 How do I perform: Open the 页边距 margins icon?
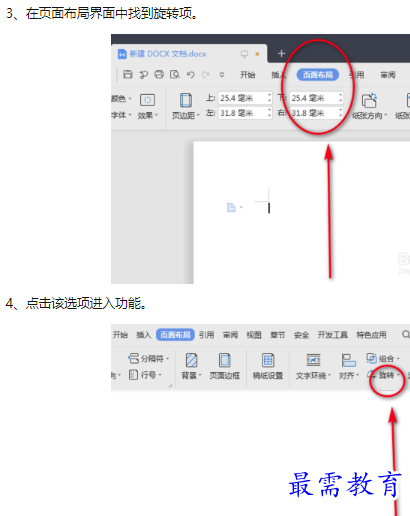[186, 100]
